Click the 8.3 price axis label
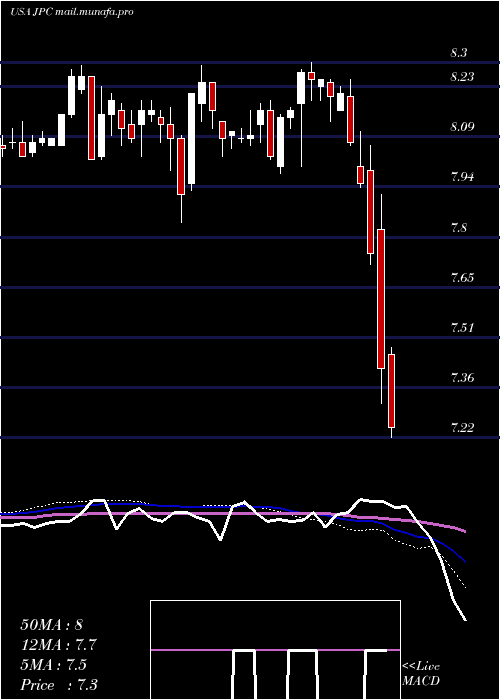This screenshot has height=700, width=500. (x=459, y=53)
